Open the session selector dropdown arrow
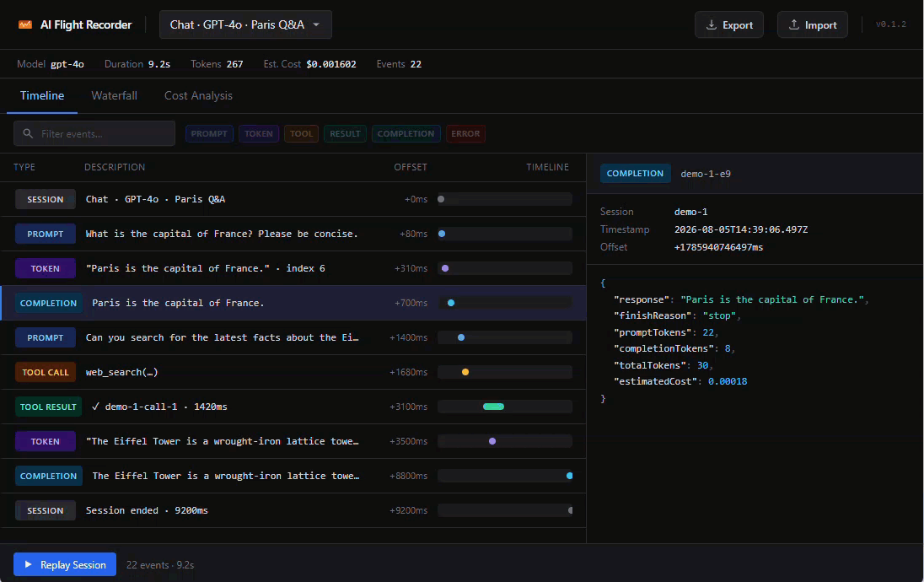This screenshot has height=582, width=924. point(316,24)
